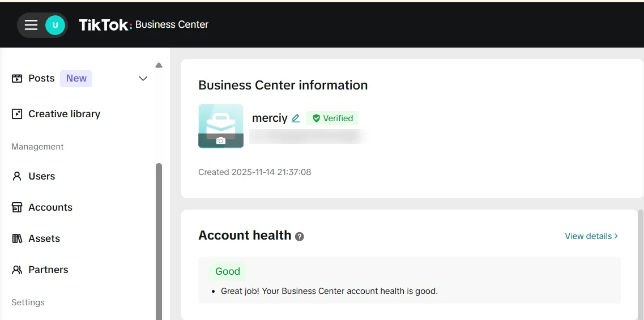Click the Creative library sidebar icon
Image resolution: width=644 pixels, height=320 pixels.
(x=17, y=114)
